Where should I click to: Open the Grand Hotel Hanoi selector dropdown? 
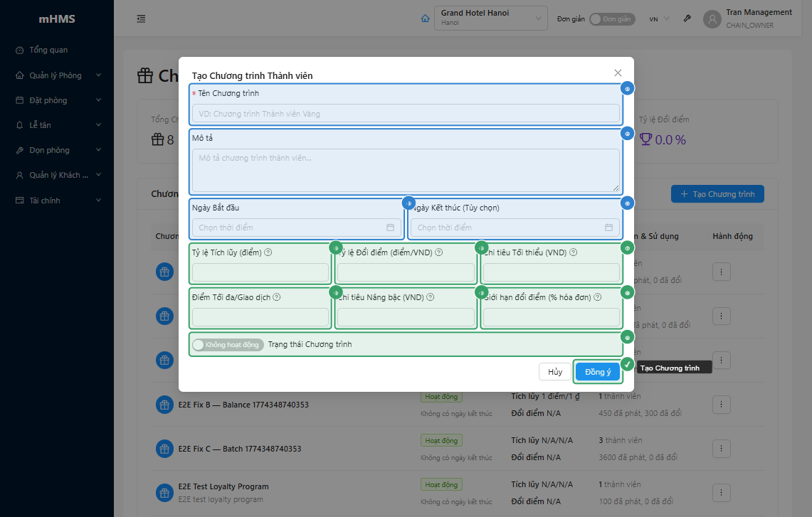tap(490, 18)
